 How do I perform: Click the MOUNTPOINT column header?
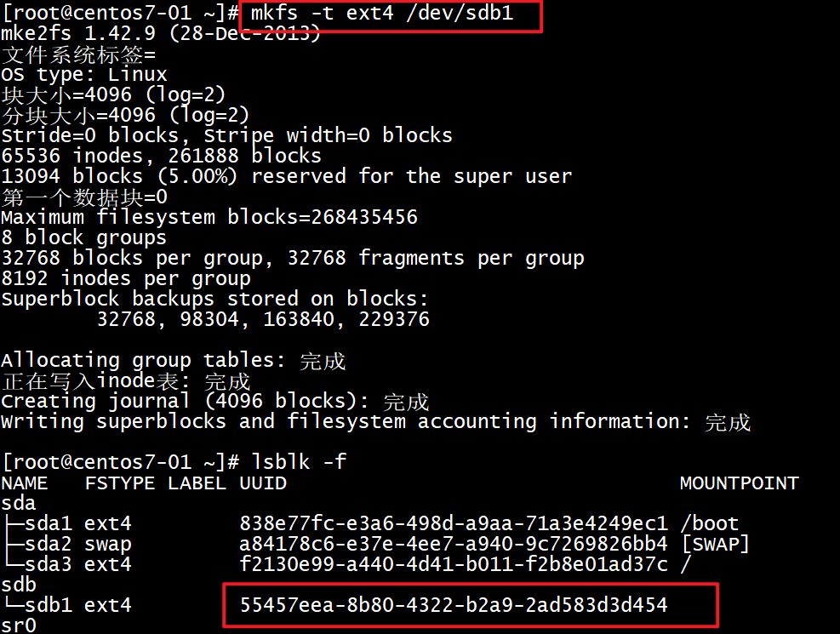739,483
